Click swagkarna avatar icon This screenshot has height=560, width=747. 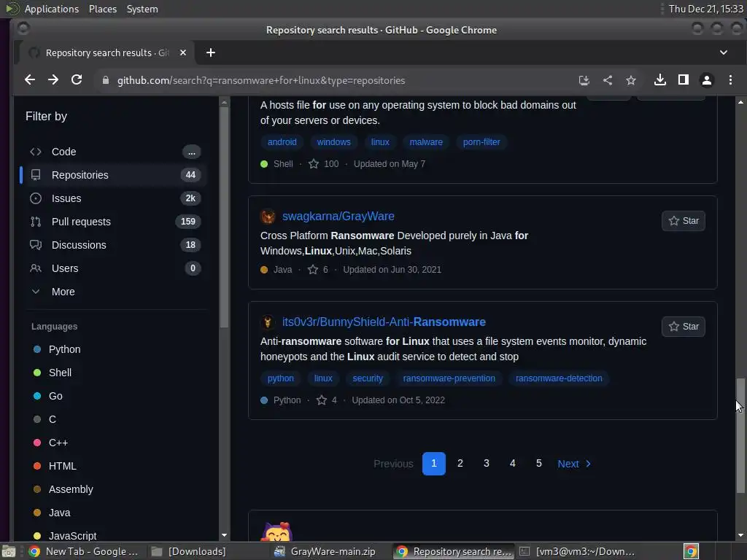click(268, 216)
